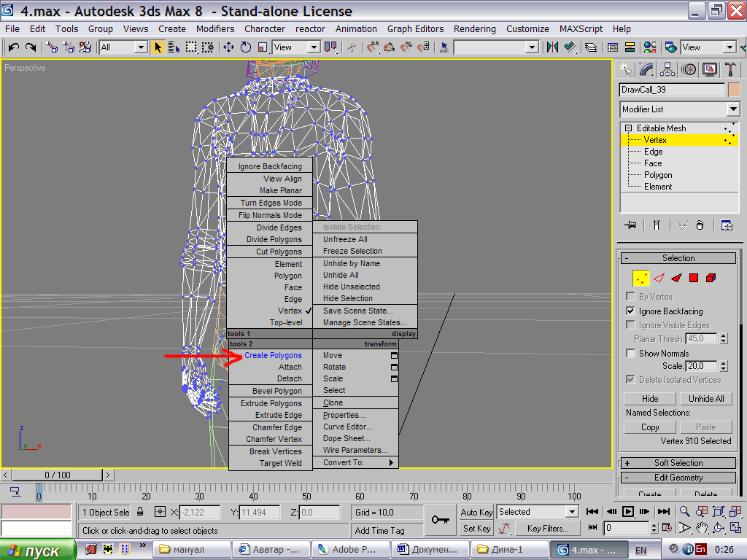Jump to the animation start frame

(592, 511)
